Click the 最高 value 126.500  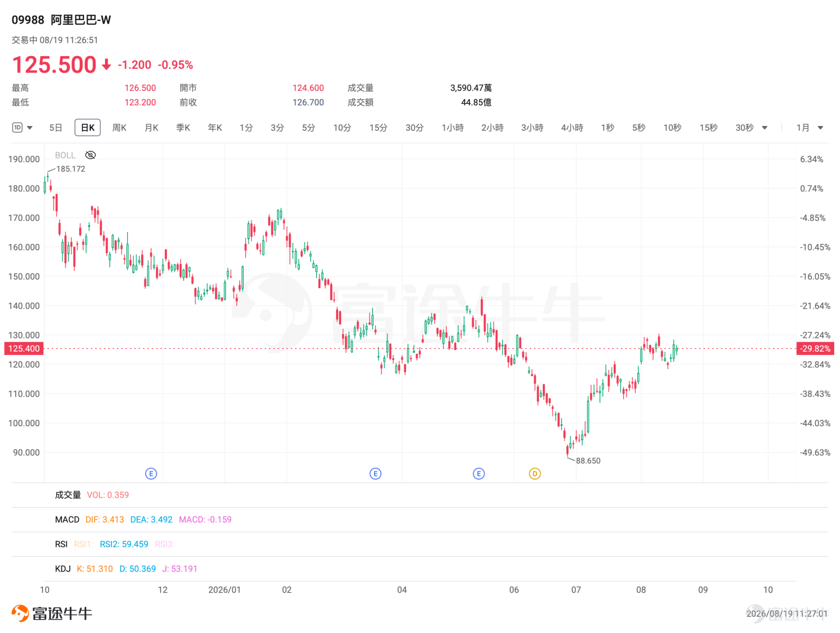point(140,88)
